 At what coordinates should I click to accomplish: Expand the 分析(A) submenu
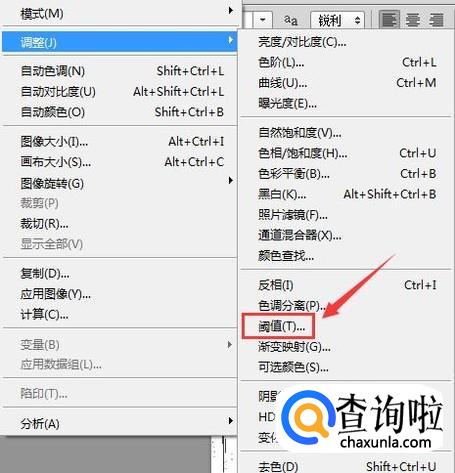(x=120, y=423)
